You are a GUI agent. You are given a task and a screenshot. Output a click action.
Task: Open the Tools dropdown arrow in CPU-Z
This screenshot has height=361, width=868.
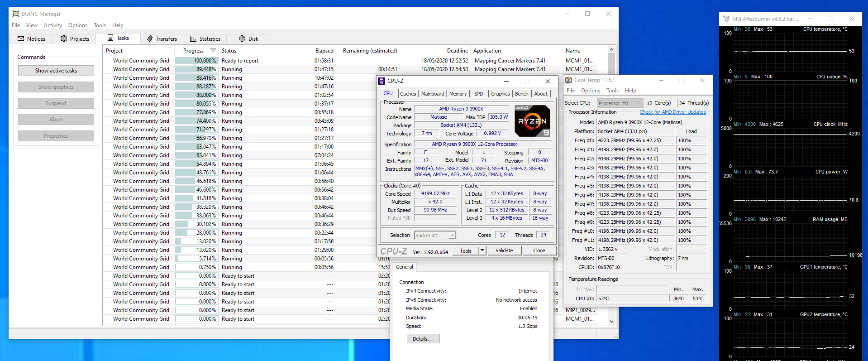coord(482,250)
